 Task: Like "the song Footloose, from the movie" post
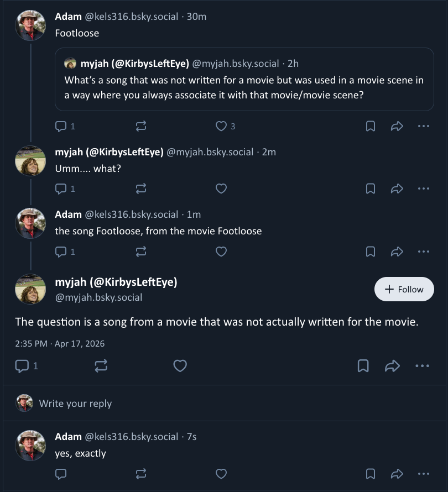click(x=221, y=252)
